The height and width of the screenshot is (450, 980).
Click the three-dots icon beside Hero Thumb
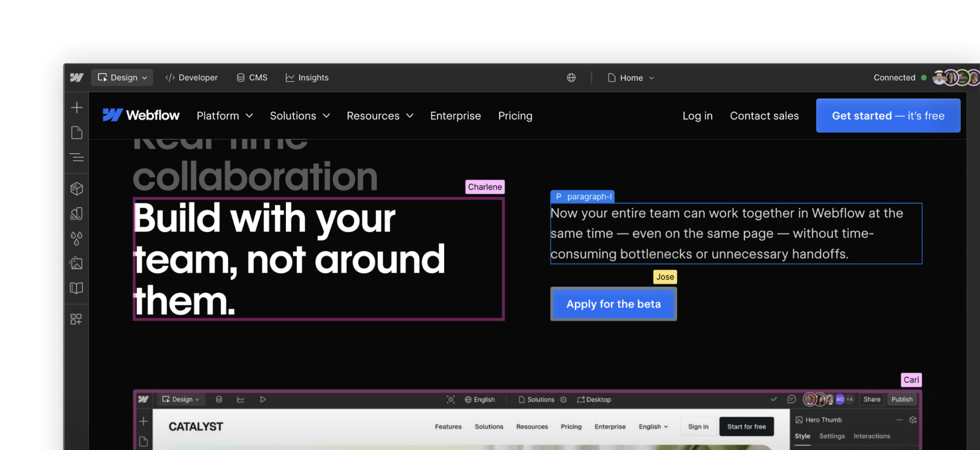coord(899,420)
